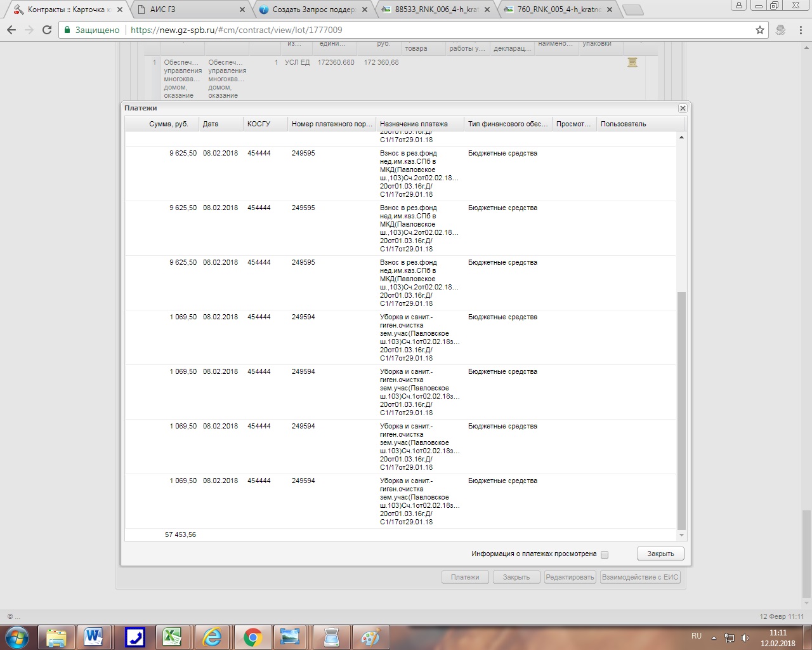Click the Редактировать button

[x=570, y=577]
